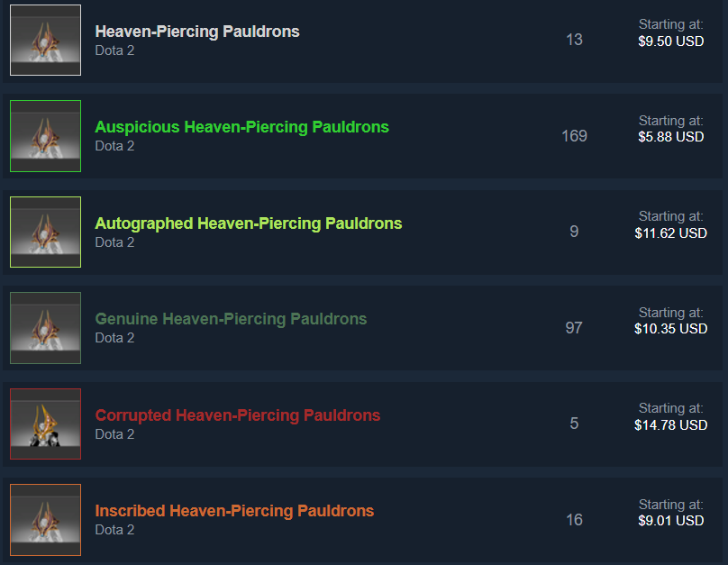Click the $11.62 USD price for Autographed
The image size is (728, 565).
click(x=670, y=233)
